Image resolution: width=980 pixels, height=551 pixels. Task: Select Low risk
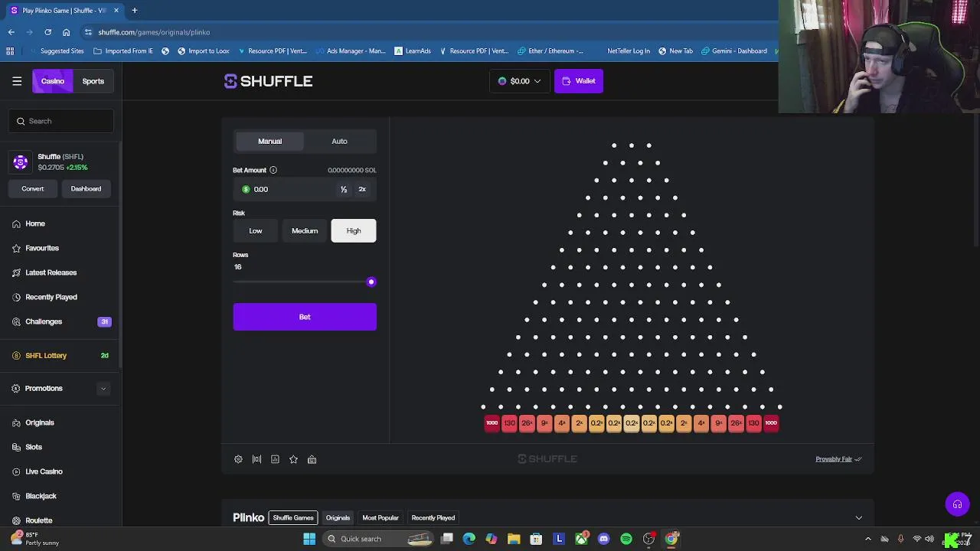tap(256, 230)
